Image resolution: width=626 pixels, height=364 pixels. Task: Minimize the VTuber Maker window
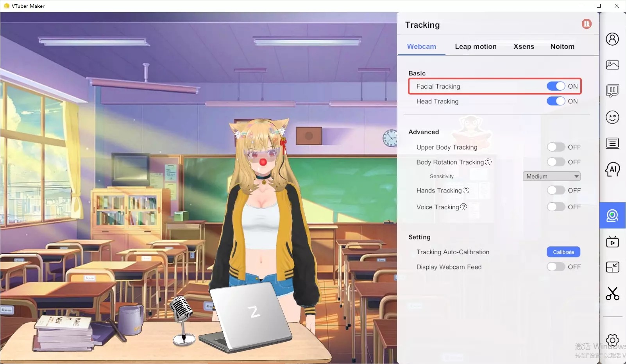pyautogui.click(x=581, y=6)
